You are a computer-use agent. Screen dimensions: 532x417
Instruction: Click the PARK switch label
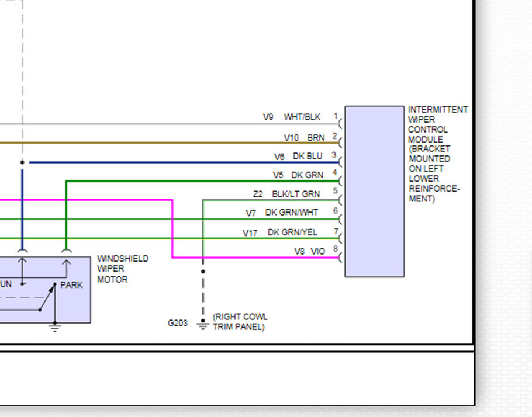(x=71, y=285)
